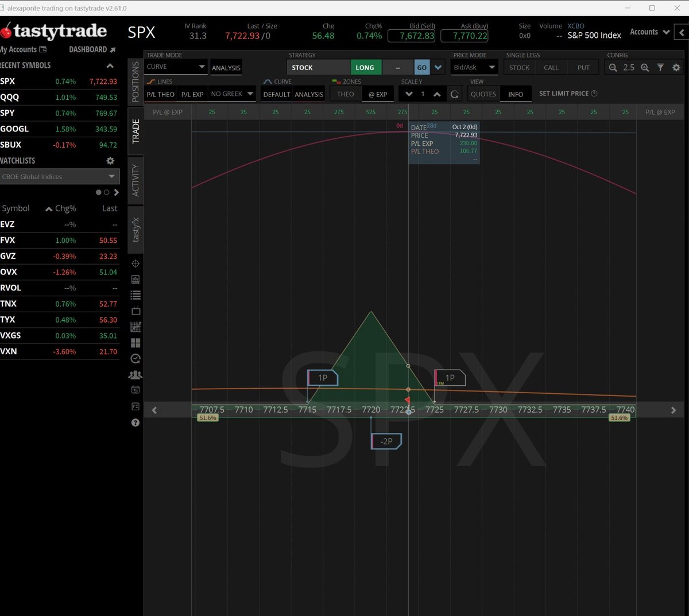Open the clock history sidebar icon

(x=136, y=359)
